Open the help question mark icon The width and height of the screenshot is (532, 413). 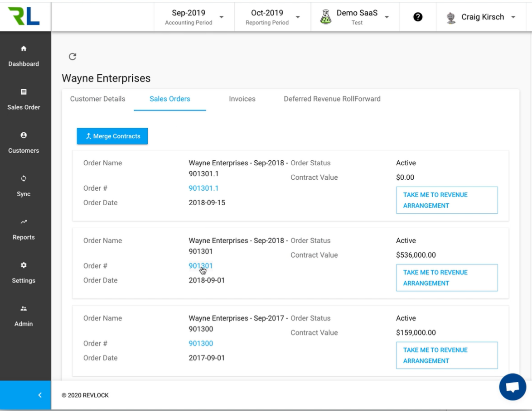417,16
